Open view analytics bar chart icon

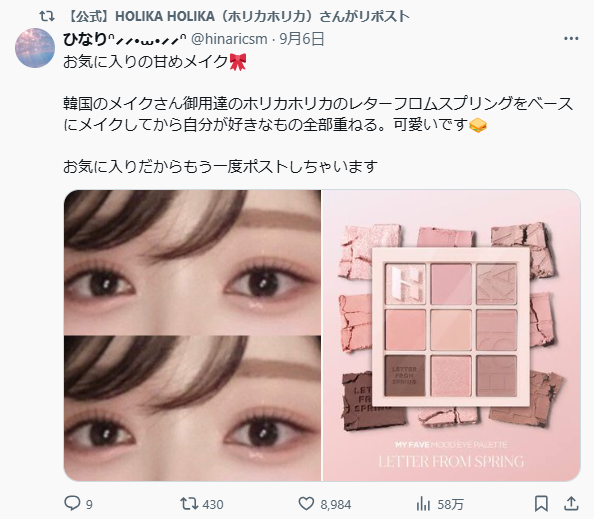(x=423, y=504)
